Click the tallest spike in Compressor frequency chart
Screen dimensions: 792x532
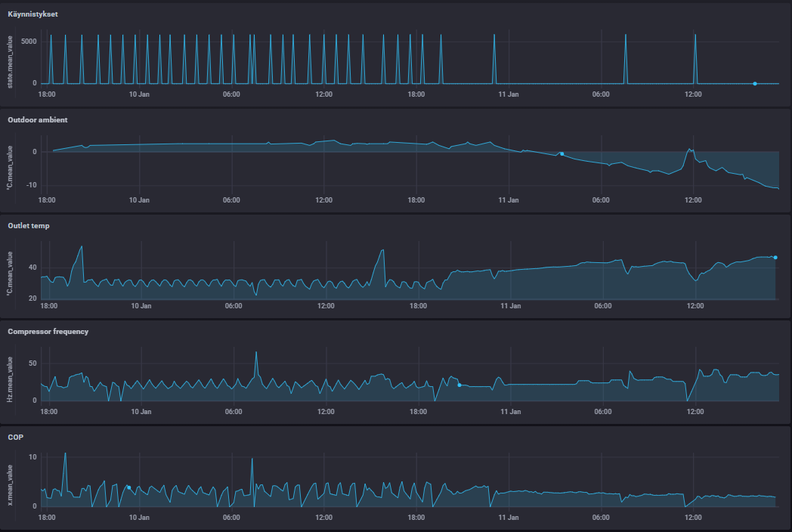click(x=256, y=353)
